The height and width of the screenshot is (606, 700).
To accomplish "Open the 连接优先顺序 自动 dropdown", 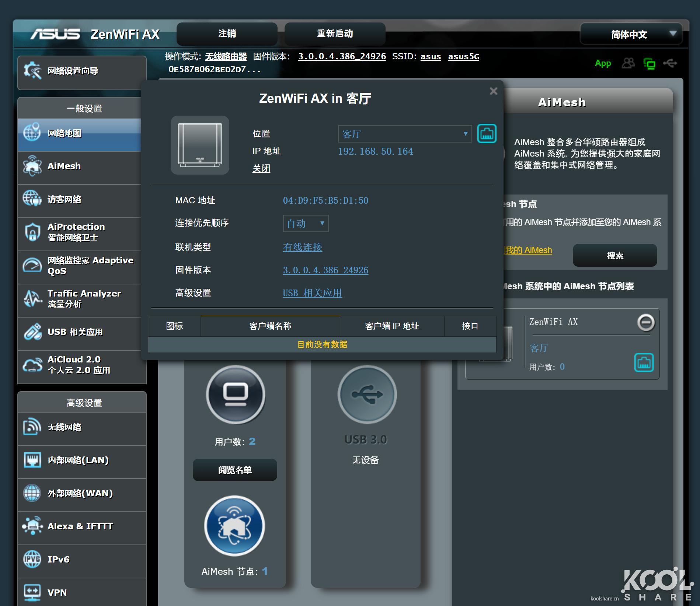I will click(305, 223).
